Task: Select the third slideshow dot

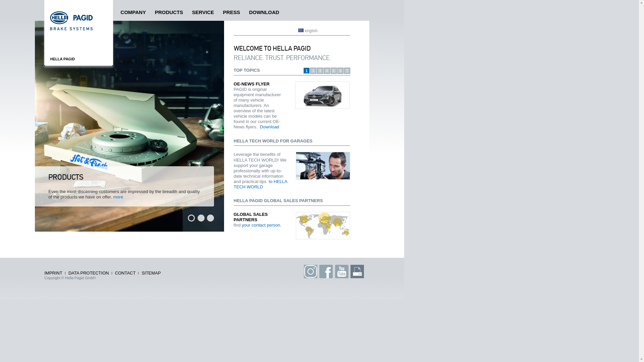Action: click(210, 218)
